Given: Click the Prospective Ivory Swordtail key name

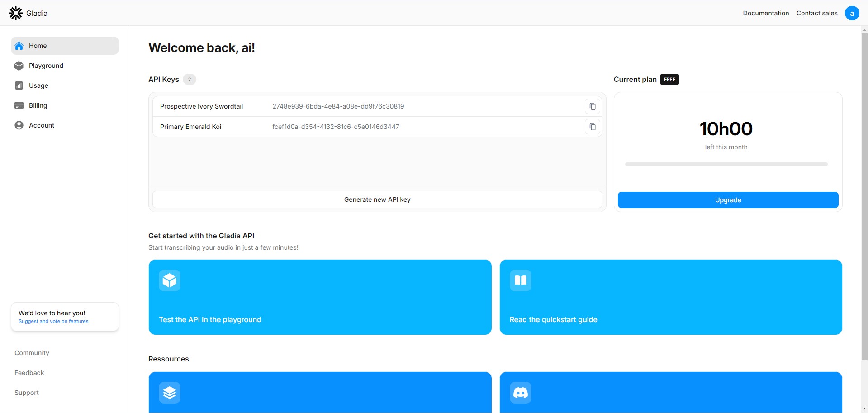Looking at the screenshot, I should (x=201, y=106).
